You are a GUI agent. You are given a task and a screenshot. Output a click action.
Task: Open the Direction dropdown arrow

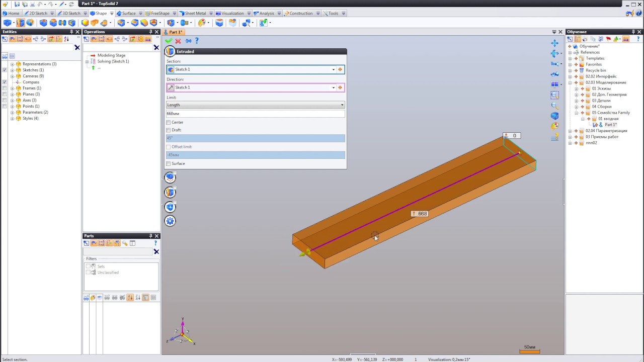(333, 87)
